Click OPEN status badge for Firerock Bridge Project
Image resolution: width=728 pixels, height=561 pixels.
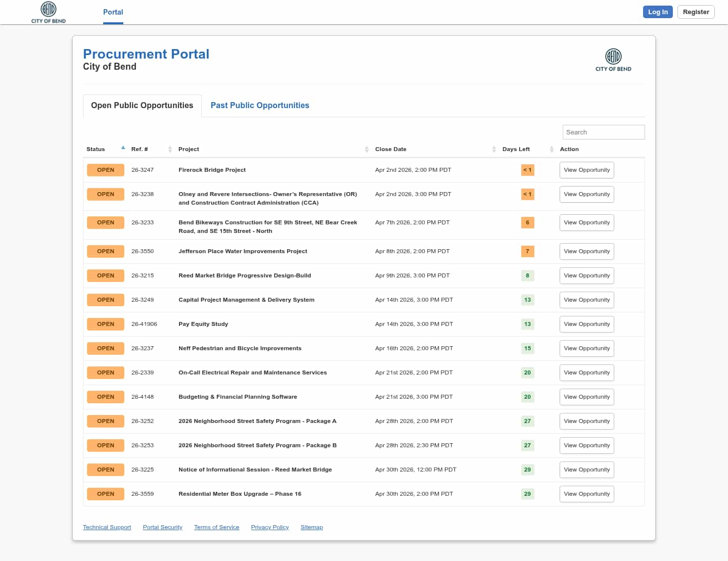105,170
